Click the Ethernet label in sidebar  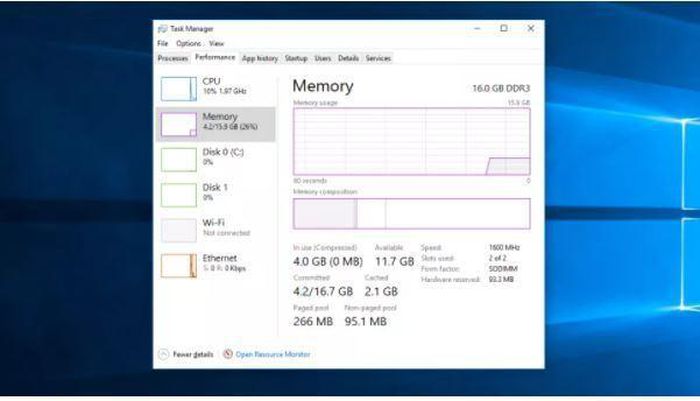(x=220, y=258)
